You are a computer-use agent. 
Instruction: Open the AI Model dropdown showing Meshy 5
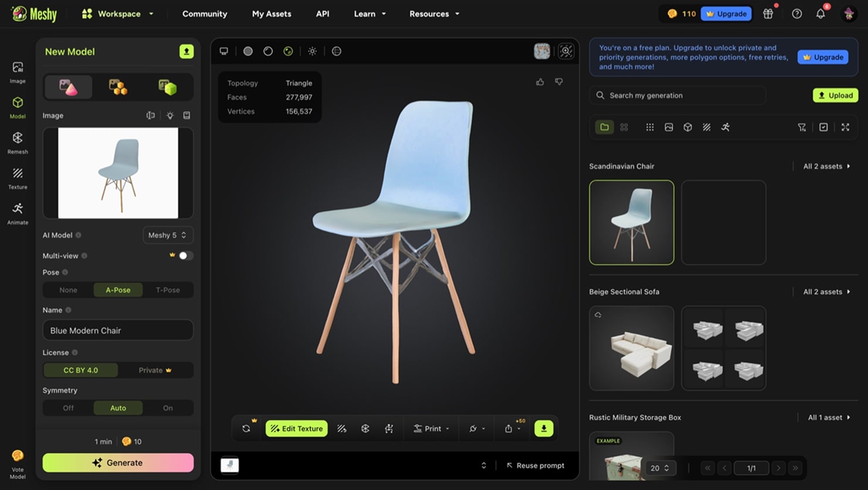click(168, 235)
